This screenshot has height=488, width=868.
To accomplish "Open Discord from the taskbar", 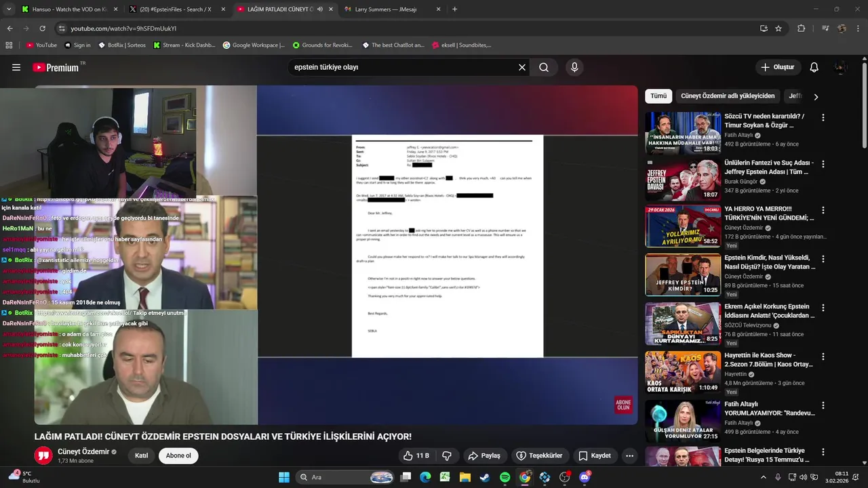I will [585, 477].
